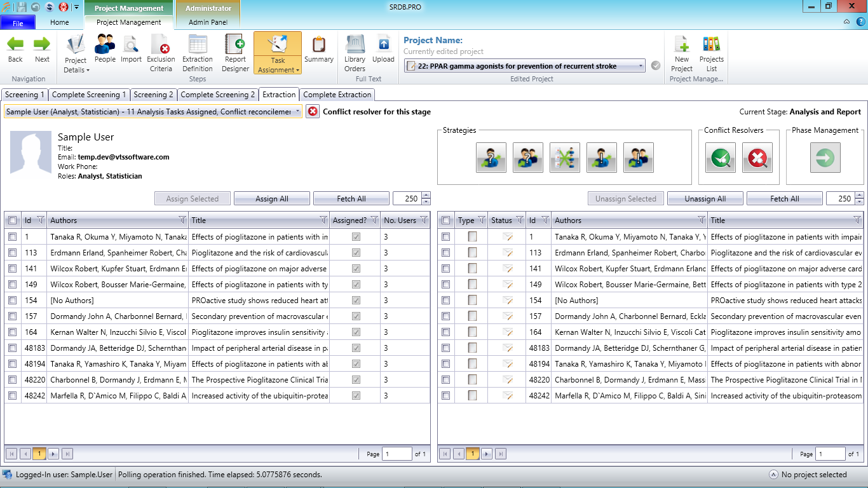Tick the left table checkbox for Id 113

13,252
